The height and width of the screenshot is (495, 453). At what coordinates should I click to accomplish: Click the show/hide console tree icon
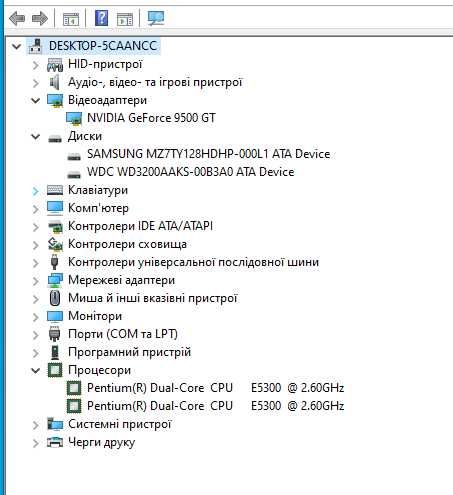coord(71,19)
